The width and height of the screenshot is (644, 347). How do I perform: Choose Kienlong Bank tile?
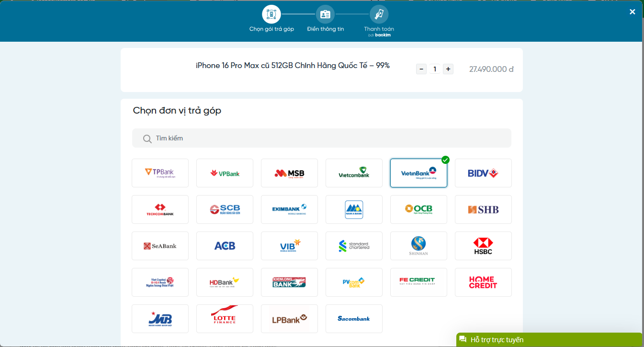289,282
